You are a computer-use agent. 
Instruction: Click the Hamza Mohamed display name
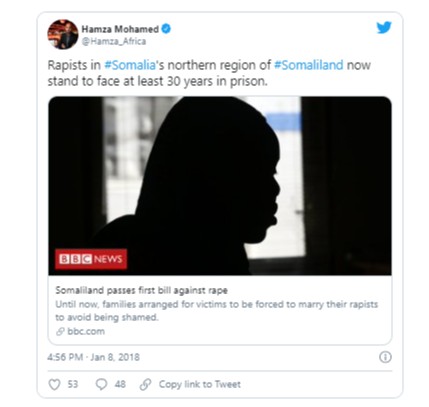coord(120,29)
